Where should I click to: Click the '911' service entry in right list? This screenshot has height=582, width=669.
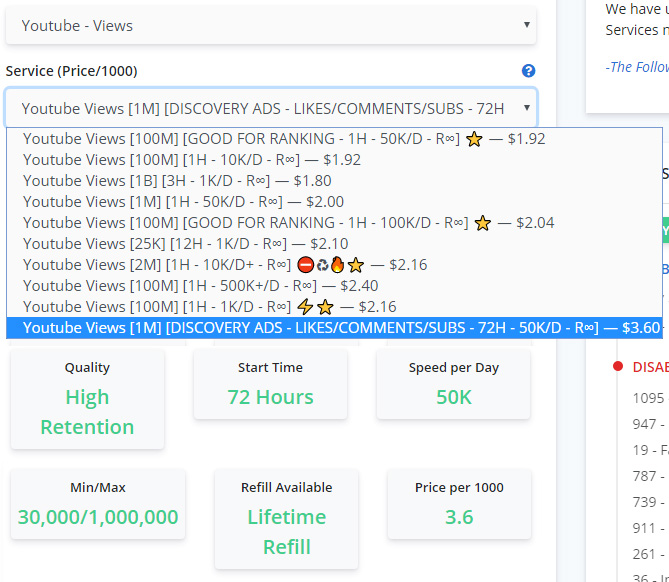point(649,528)
